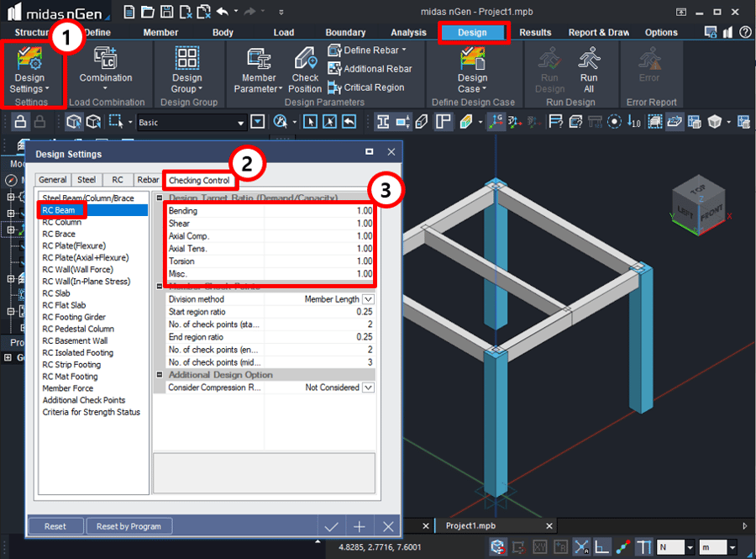The image size is (756, 559).
Task: Undo the last action
Action: click(223, 12)
